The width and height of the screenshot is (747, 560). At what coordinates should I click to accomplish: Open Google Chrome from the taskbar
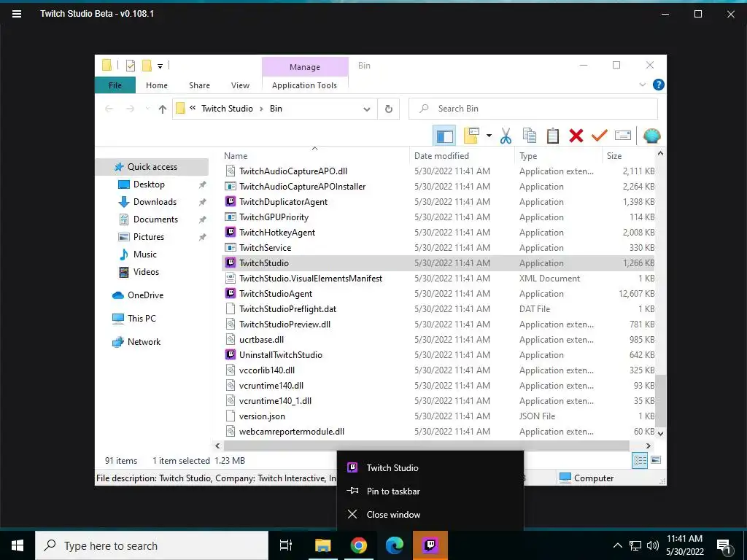point(358,545)
